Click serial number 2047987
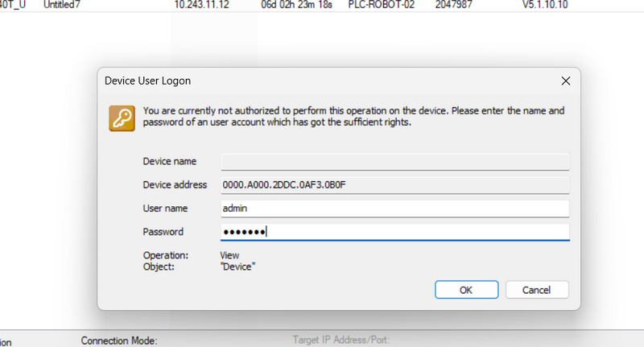The image size is (644, 347). 454,4
